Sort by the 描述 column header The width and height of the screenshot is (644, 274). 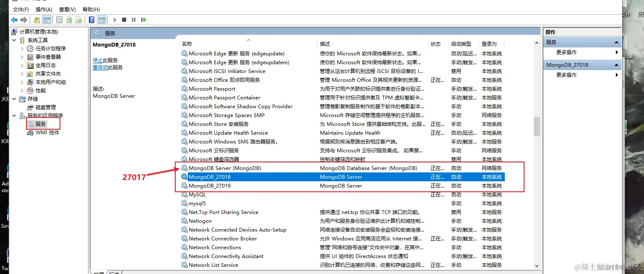point(373,44)
